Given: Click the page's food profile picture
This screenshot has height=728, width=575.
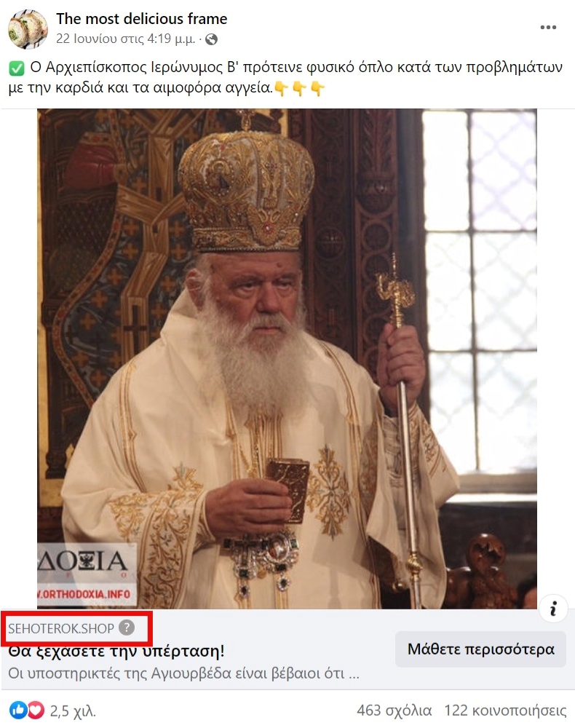Looking at the screenshot, I should [x=28, y=28].
